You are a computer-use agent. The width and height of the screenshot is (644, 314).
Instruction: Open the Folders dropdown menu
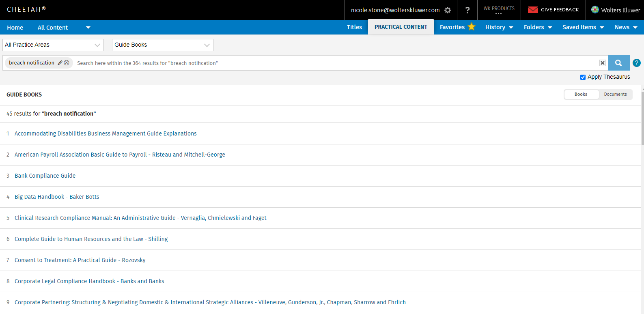pyautogui.click(x=538, y=27)
